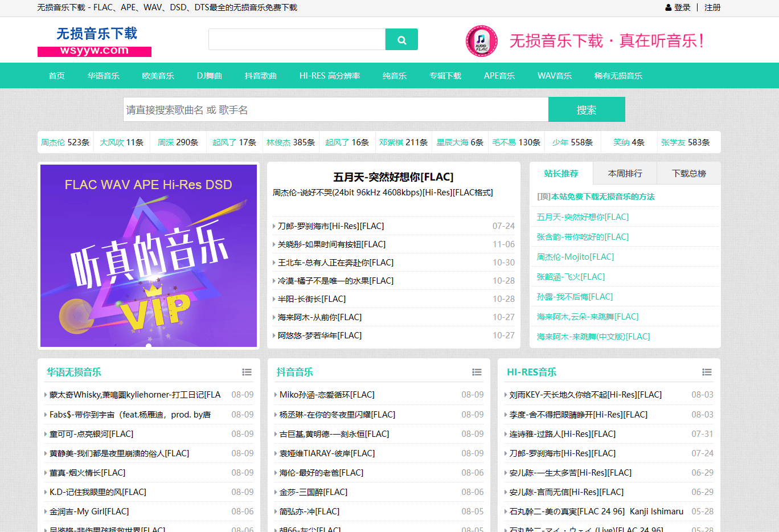The image size is (779, 532).
Task: Open the 专辑下载 menu item
Action: (x=445, y=75)
